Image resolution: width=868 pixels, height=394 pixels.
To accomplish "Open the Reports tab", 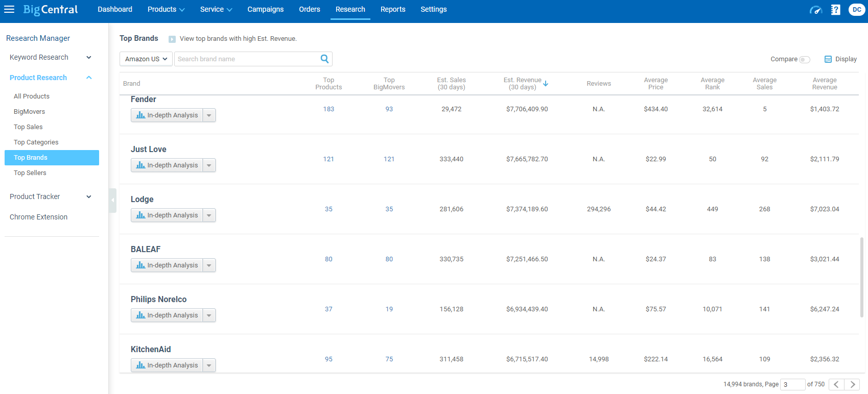I will [x=393, y=9].
